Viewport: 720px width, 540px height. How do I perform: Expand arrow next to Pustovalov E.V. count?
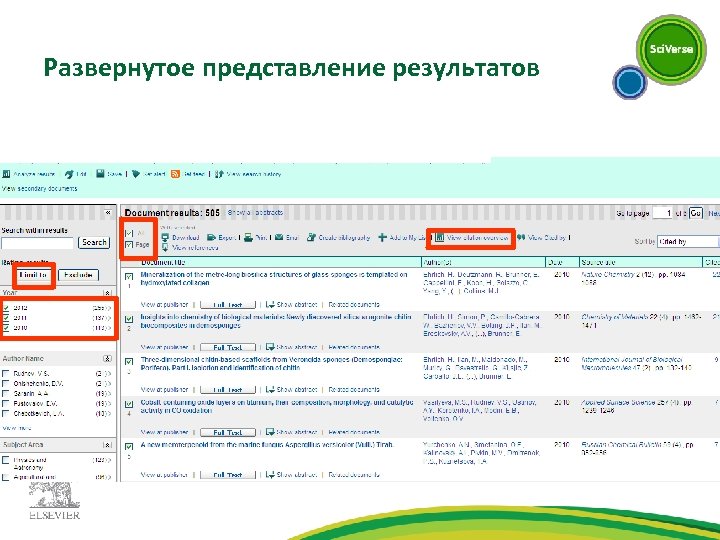point(109,404)
